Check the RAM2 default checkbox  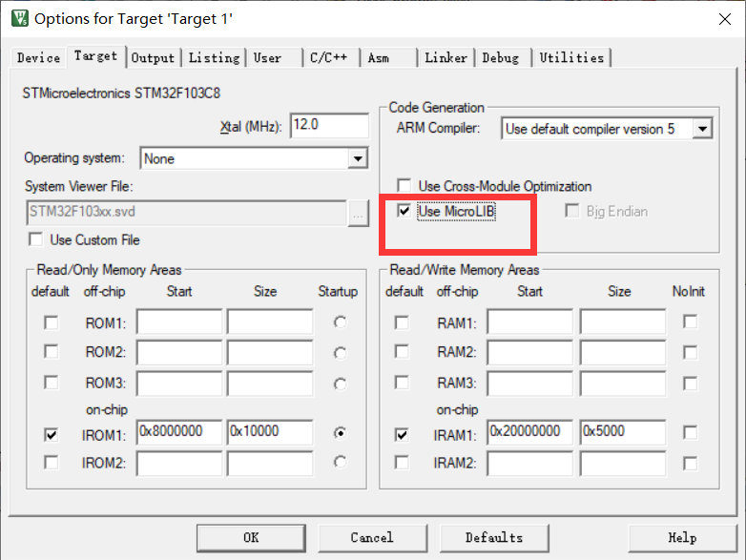pos(402,352)
